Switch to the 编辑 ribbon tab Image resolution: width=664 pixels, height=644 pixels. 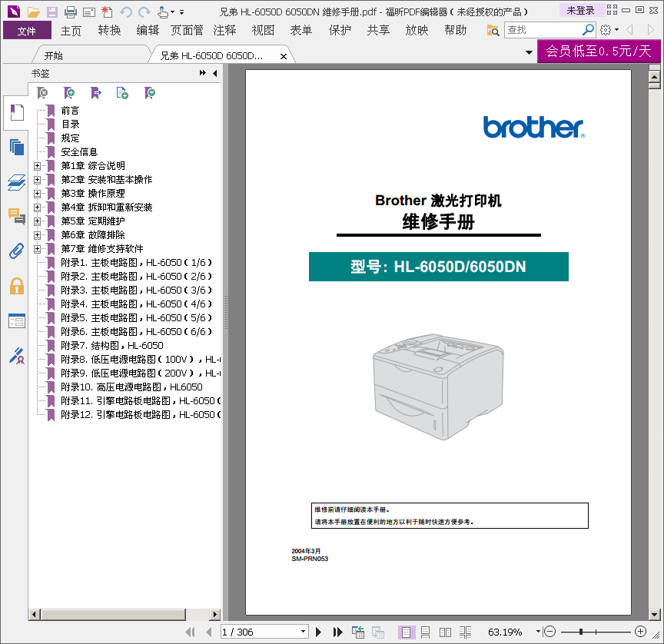(x=148, y=31)
